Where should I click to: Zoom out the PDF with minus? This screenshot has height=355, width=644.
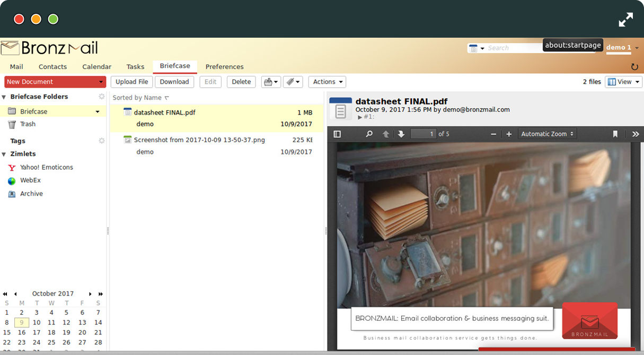tap(493, 134)
